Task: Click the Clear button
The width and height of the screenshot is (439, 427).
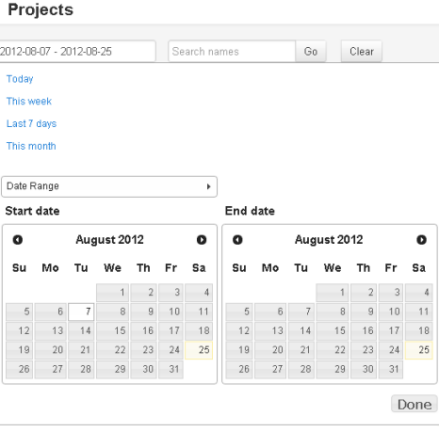Action: 361,51
